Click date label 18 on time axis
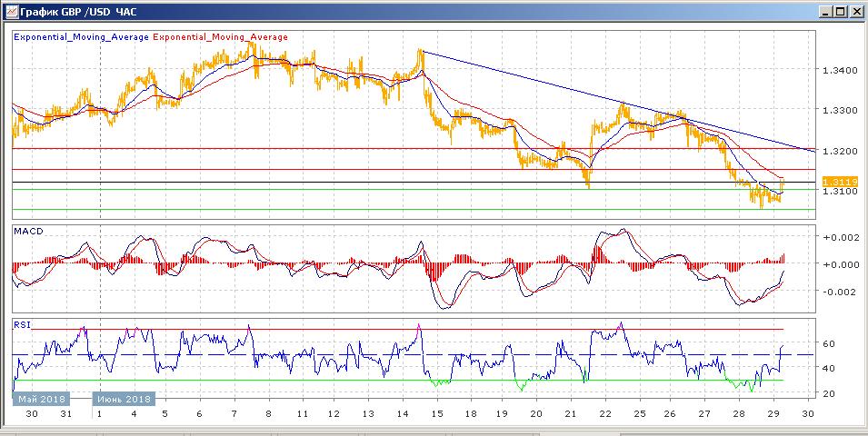The width and height of the screenshot is (868, 436). tap(469, 414)
